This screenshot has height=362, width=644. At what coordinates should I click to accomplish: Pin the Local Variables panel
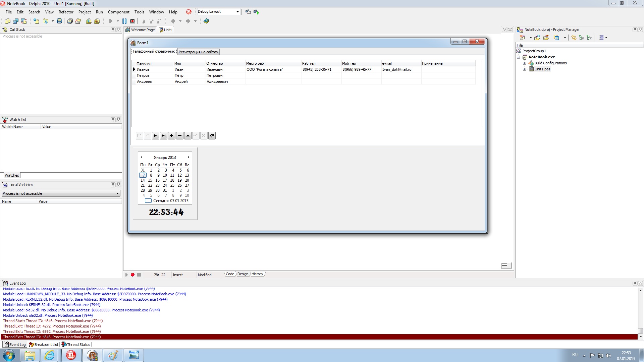(113, 185)
